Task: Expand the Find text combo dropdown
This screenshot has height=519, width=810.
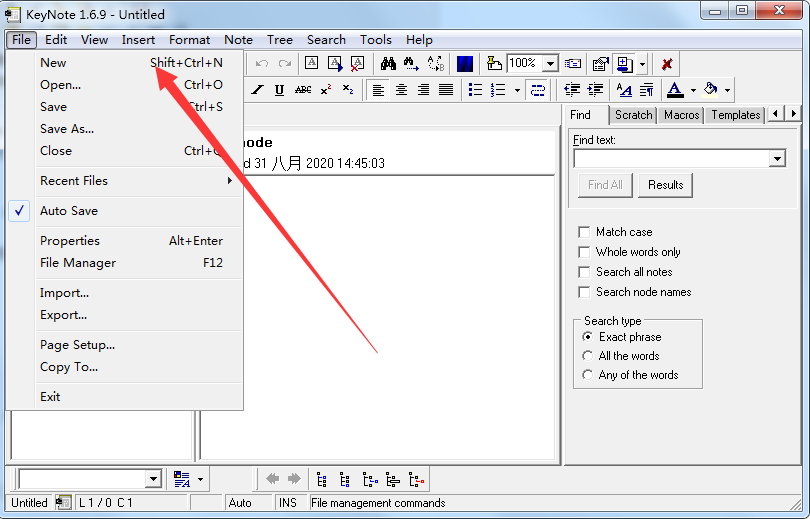Action: (x=777, y=159)
